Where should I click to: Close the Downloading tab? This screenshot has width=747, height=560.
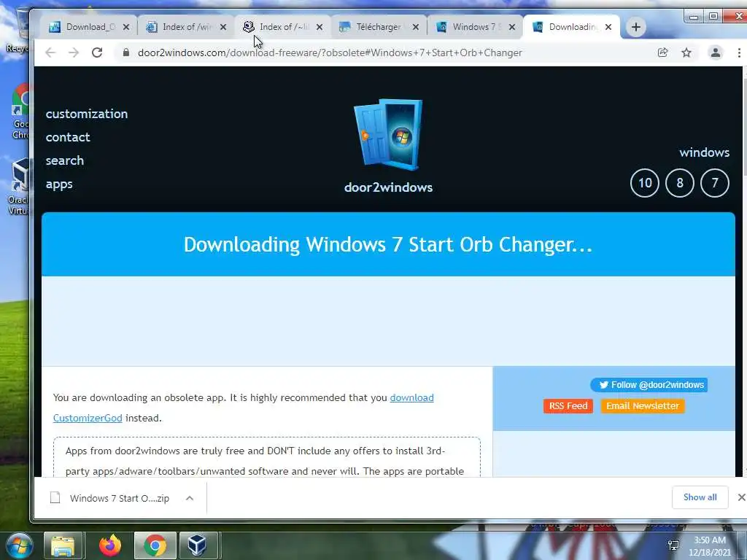click(608, 27)
